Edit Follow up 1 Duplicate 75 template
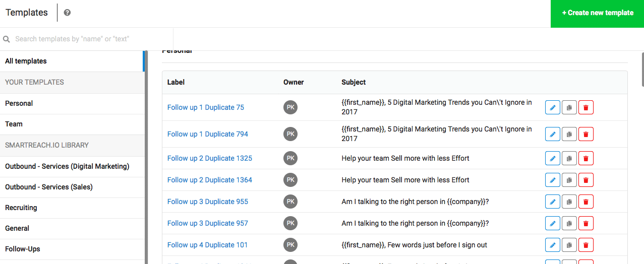 coord(553,107)
